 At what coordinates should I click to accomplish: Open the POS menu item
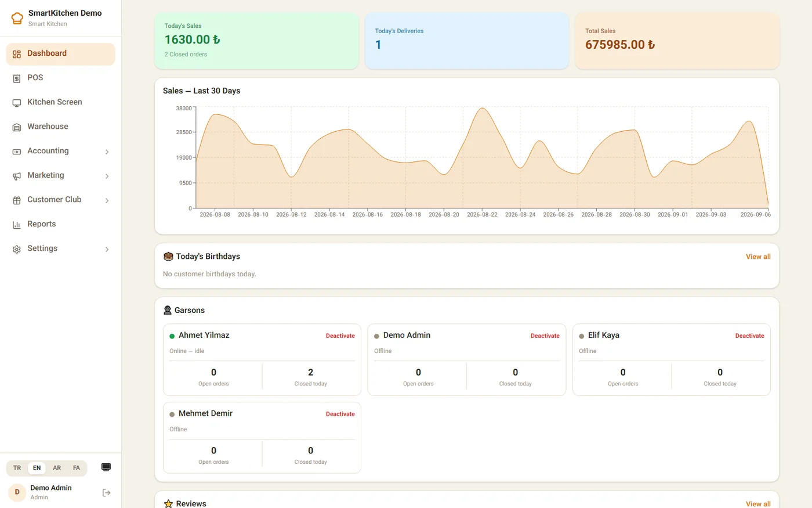click(60, 78)
